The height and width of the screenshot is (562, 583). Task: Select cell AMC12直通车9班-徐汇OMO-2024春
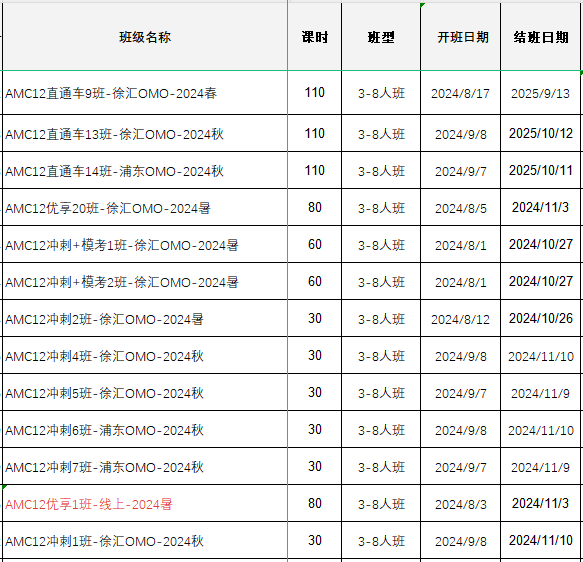tap(145, 93)
